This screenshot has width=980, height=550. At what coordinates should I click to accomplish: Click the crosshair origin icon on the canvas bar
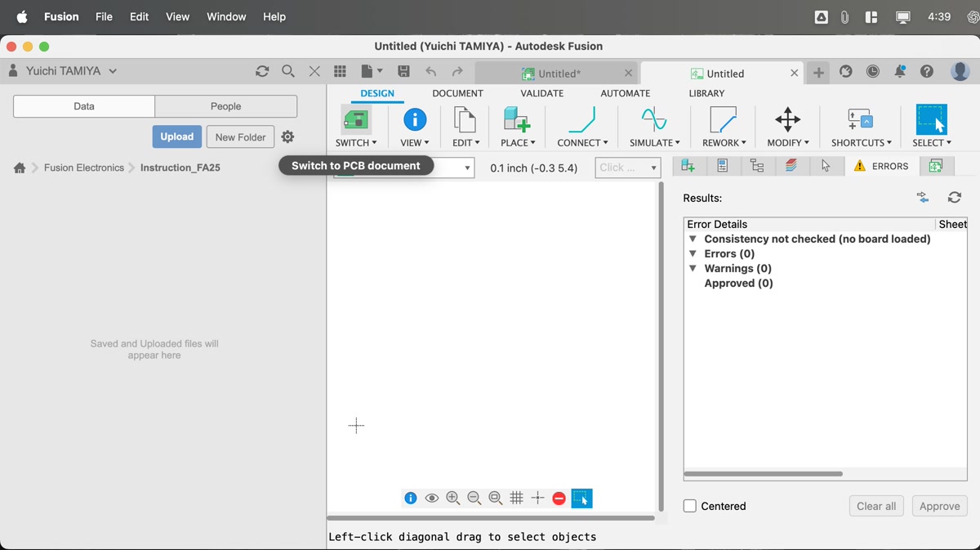pos(538,499)
